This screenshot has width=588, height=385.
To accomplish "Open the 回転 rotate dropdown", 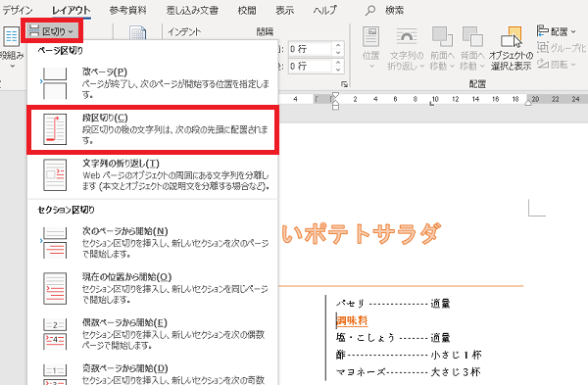I will coord(556,65).
